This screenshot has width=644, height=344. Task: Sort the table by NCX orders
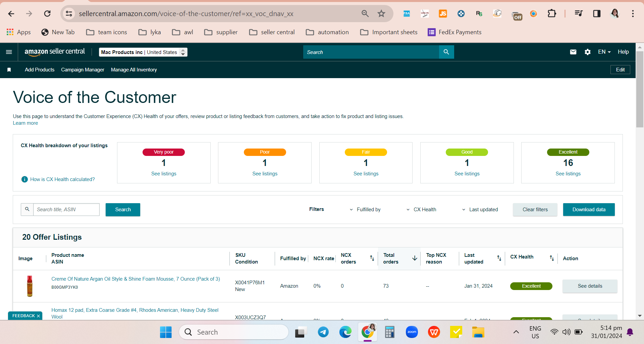tap(372, 258)
